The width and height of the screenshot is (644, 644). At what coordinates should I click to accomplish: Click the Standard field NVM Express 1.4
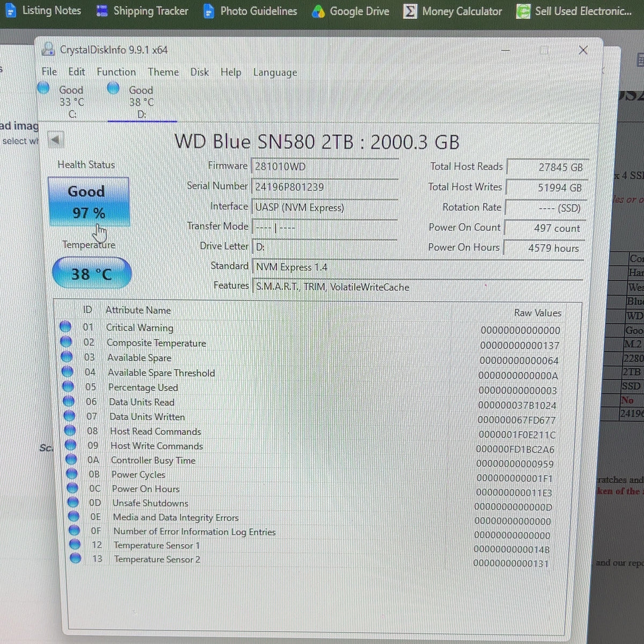(418, 267)
